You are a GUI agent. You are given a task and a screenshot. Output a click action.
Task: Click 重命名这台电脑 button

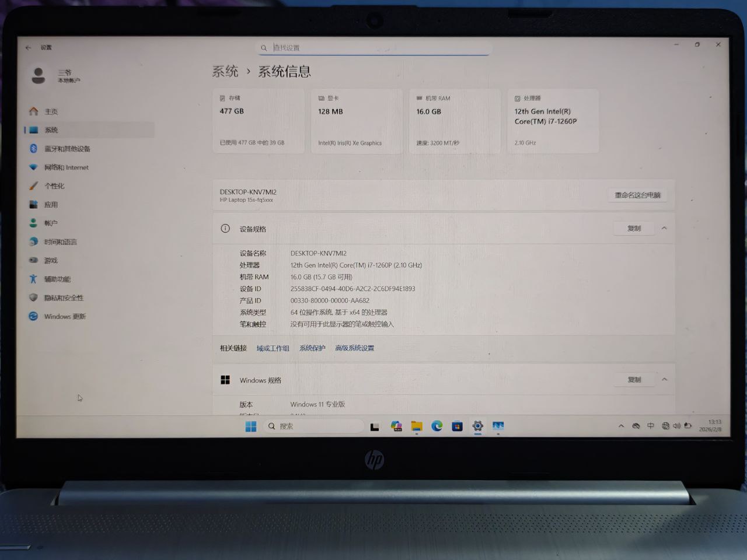pyautogui.click(x=637, y=195)
